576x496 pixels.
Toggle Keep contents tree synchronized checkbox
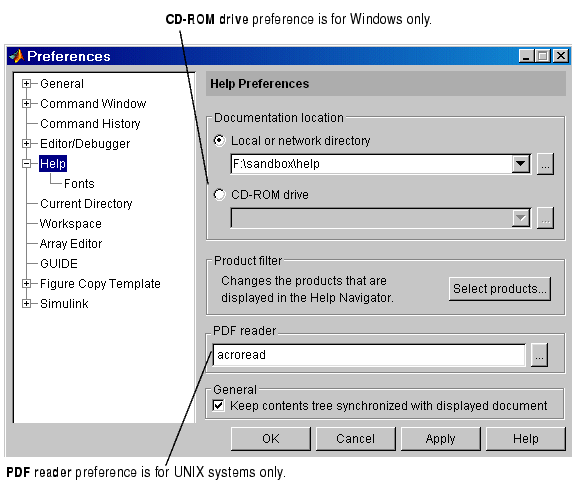coord(219,406)
